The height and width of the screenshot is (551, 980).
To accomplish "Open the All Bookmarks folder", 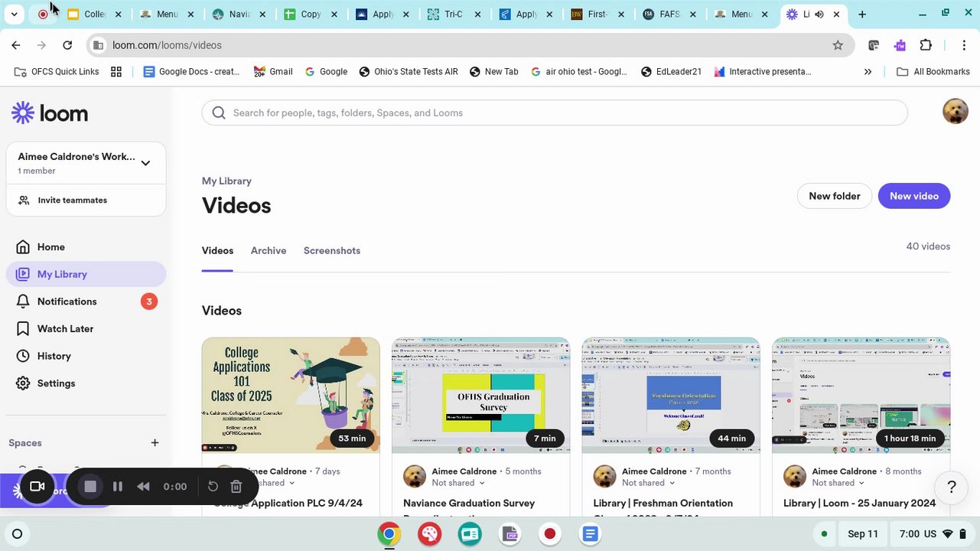I will [933, 71].
